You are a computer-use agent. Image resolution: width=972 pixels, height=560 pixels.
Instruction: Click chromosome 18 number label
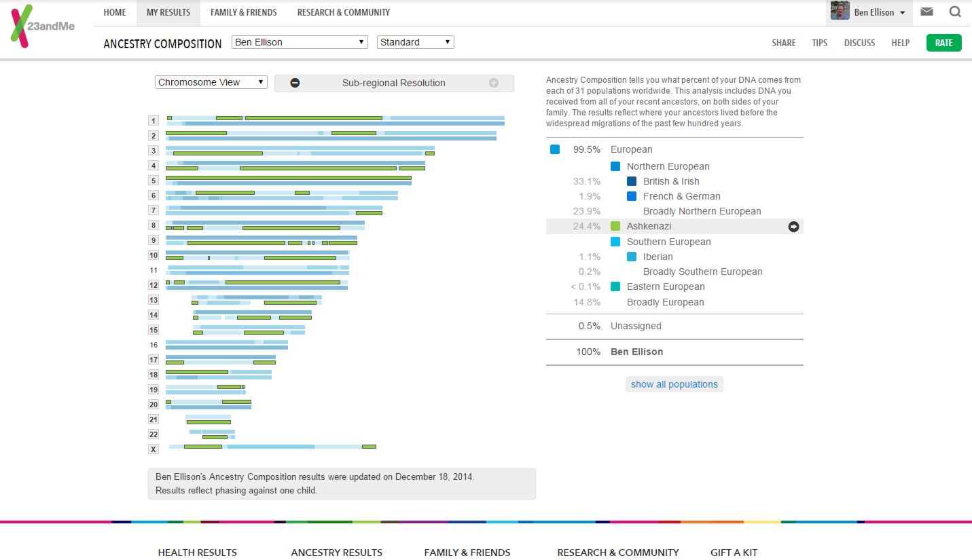tap(154, 375)
